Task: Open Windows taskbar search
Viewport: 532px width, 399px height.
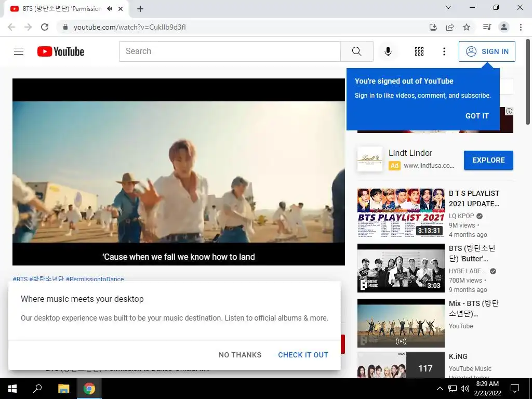Action: pos(37,389)
